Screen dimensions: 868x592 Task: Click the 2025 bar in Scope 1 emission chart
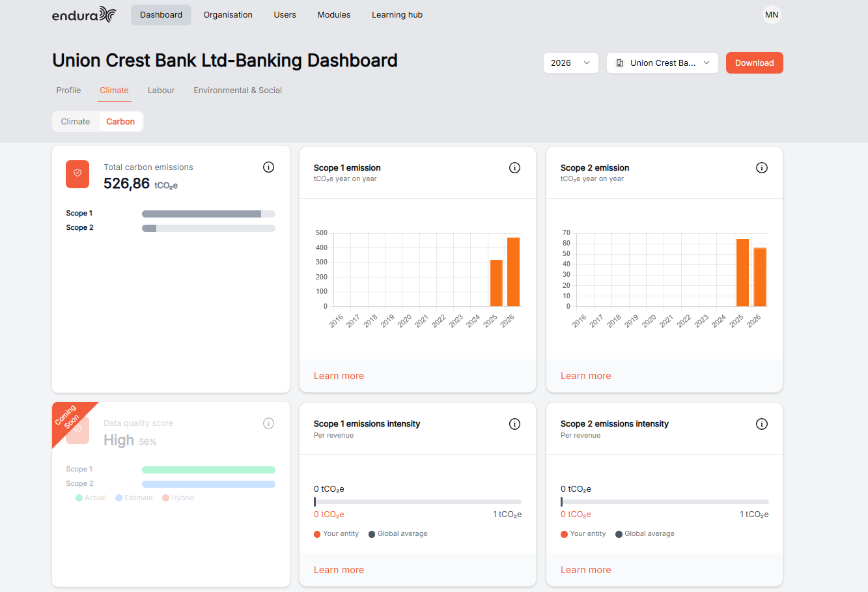pos(496,283)
